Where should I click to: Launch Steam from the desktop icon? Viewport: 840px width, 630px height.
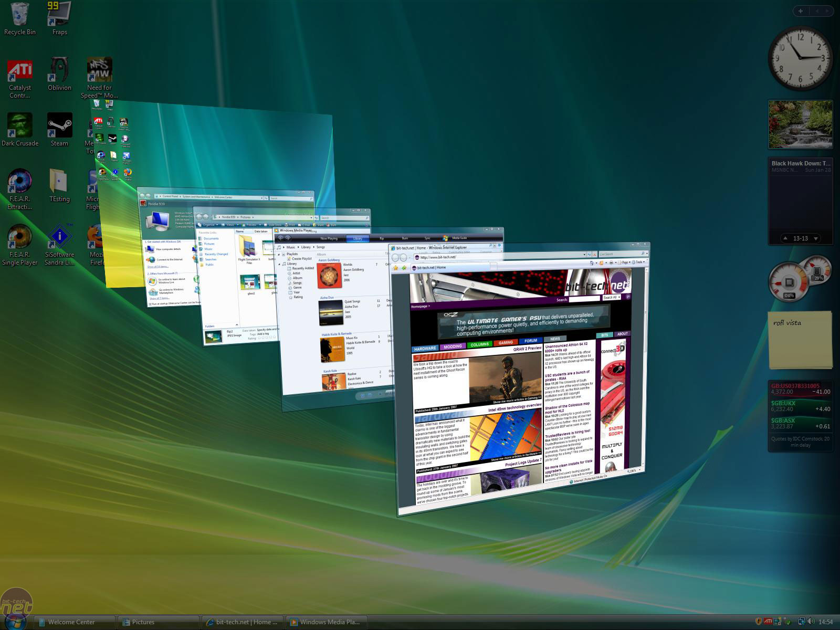click(x=59, y=130)
